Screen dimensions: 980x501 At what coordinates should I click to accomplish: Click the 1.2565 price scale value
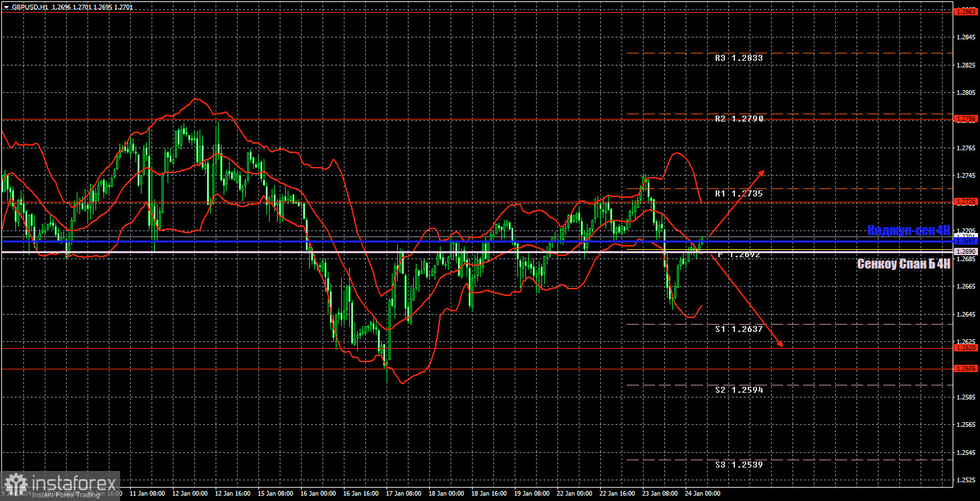[966, 425]
